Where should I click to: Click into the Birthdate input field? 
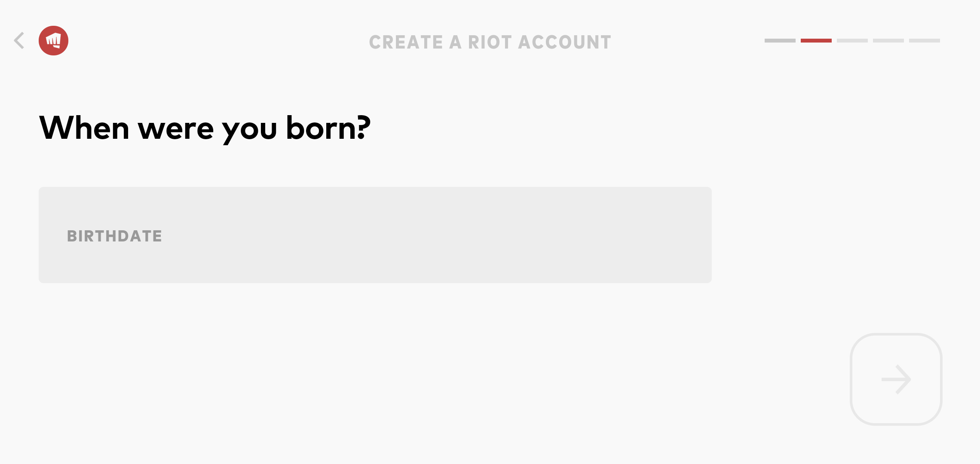coord(375,235)
